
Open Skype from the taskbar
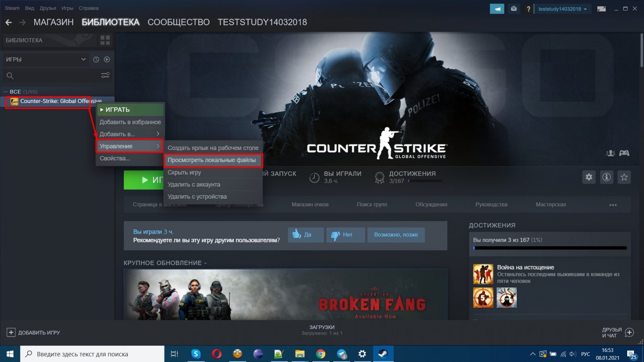click(196, 354)
